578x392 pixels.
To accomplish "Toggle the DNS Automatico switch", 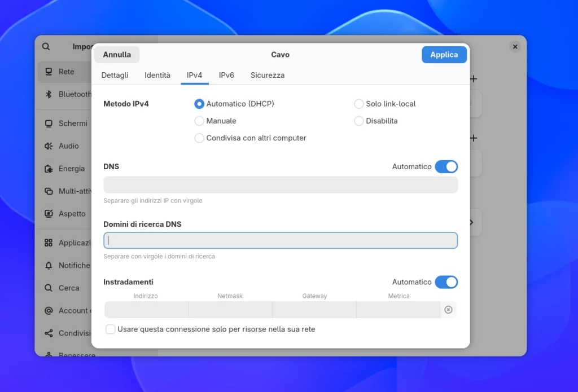I will click(x=446, y=166).
